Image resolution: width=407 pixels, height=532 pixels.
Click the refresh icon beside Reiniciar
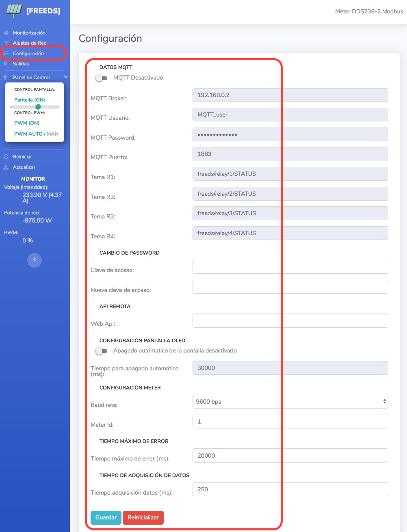(x=6, y=157)
